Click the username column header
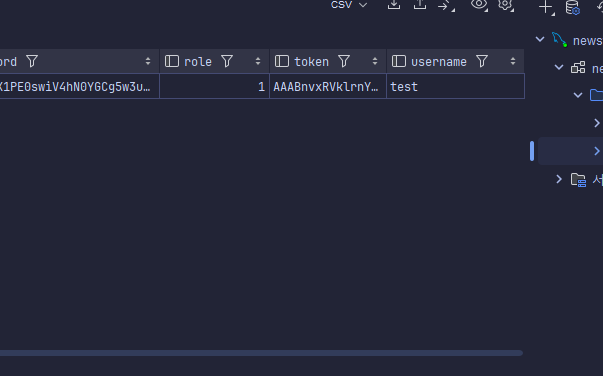 pyautogui.click(x=455, y=61)
